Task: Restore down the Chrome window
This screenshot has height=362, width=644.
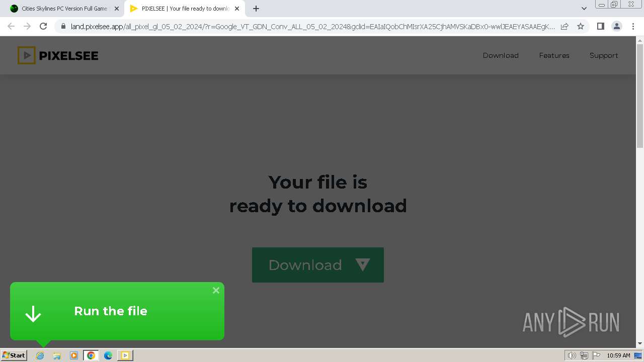Action: (x=614, y=4)
